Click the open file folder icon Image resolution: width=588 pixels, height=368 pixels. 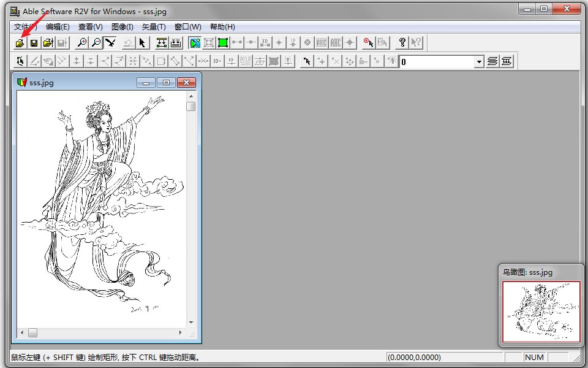click(20, 43)
